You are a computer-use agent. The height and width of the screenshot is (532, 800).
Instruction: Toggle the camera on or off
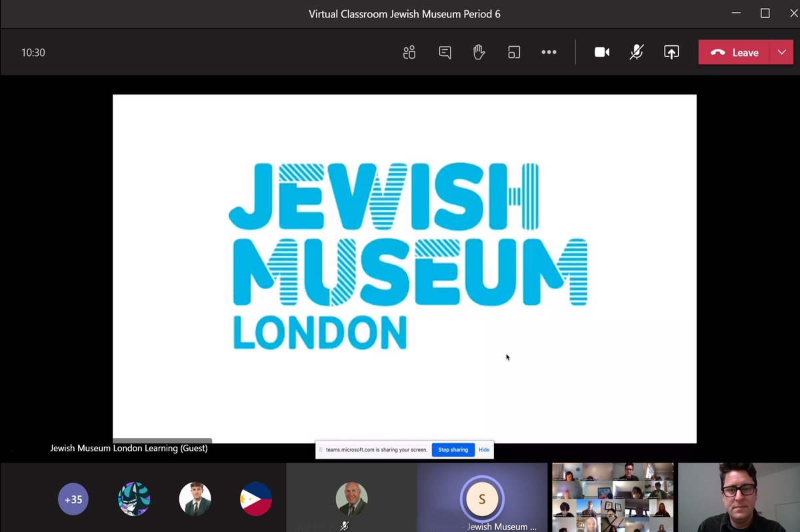(x=602, y=53)
